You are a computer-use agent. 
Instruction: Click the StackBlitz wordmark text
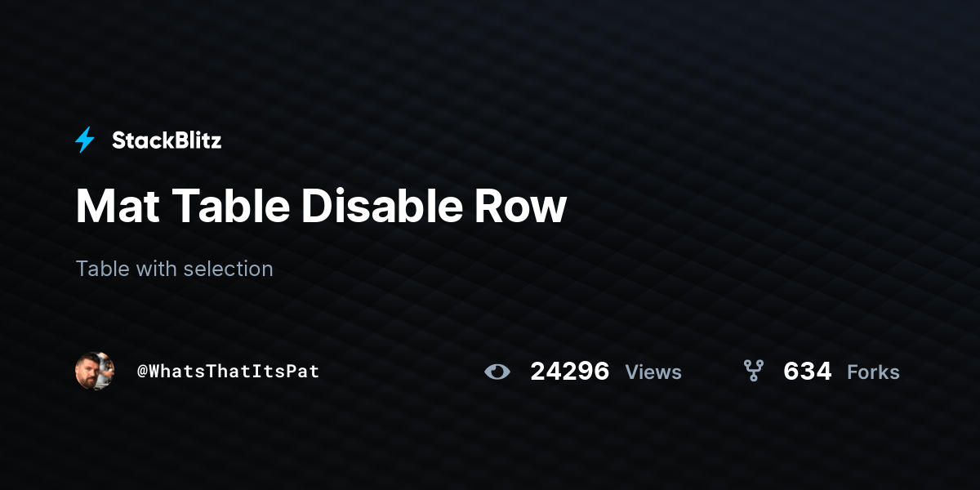click(167, 140)
